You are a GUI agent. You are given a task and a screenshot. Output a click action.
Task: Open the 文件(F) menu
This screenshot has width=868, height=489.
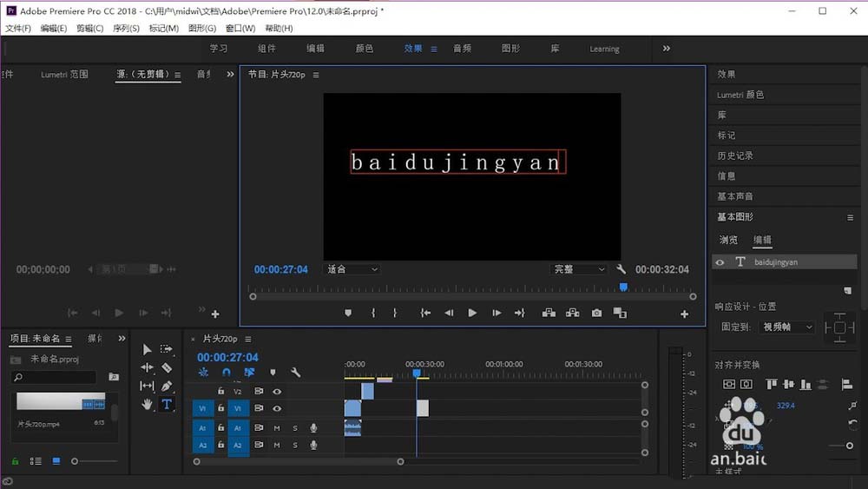point(17,29)
